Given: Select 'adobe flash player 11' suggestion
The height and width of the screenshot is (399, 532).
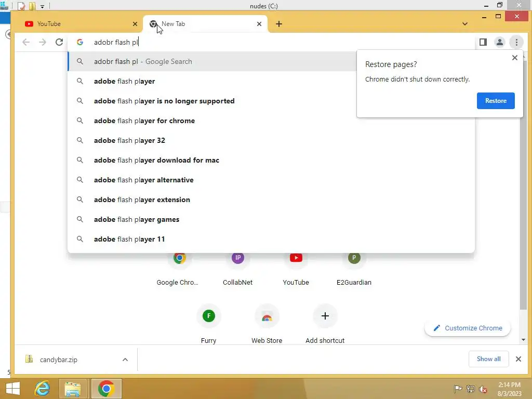Looking at the screenshot, I should point(271,239).
